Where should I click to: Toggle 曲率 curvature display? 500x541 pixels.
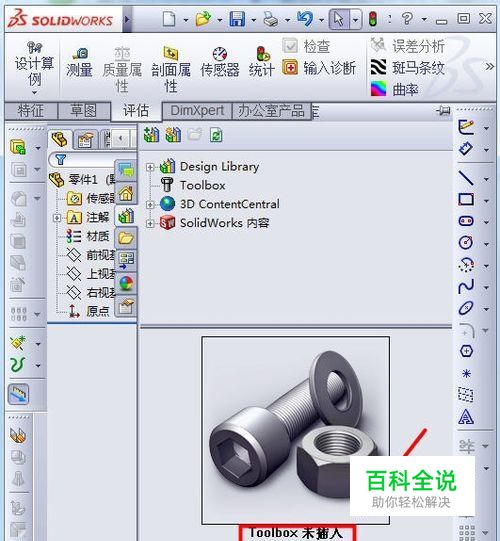395,89
